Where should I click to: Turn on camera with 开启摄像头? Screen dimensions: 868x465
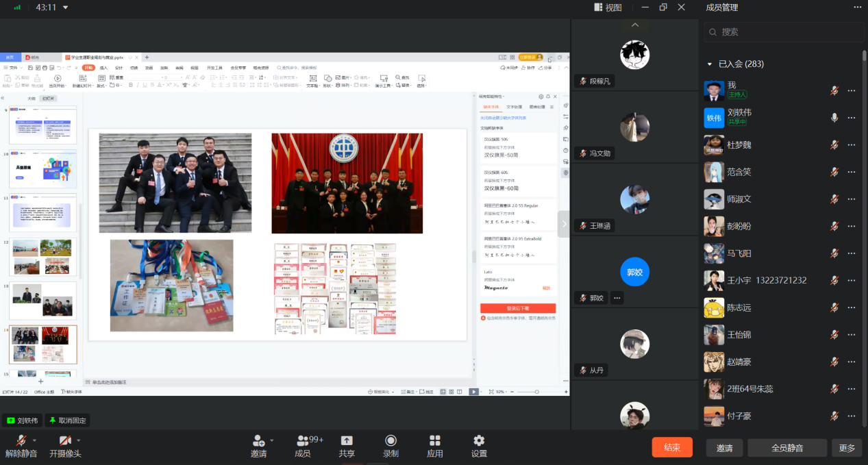click(x=65, y=440)
